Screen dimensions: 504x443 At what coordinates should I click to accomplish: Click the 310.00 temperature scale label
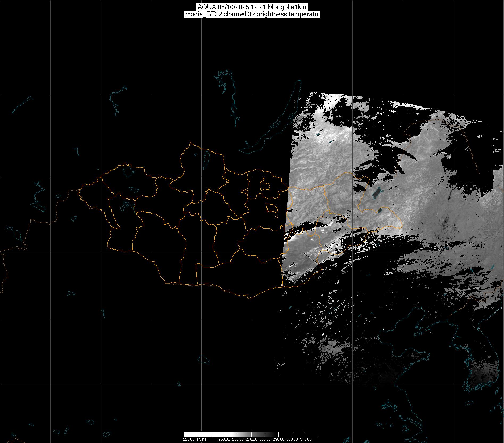pos(306,439)
